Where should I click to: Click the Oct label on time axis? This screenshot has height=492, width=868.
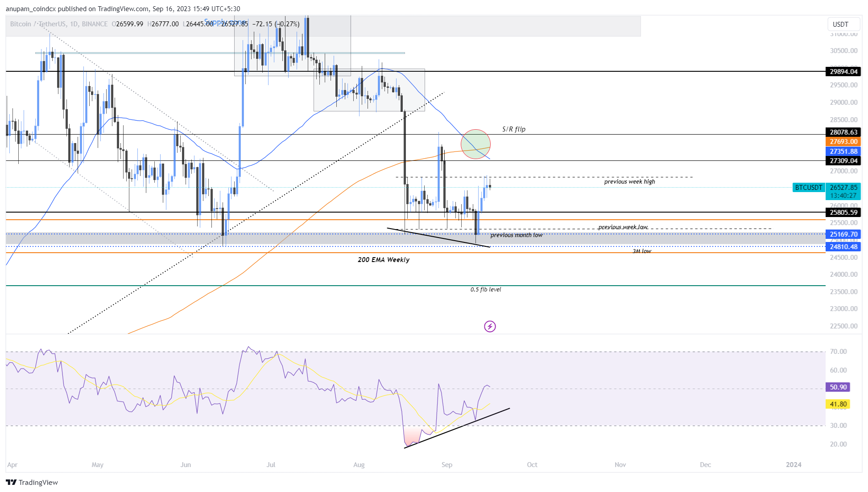pos(532,465)
